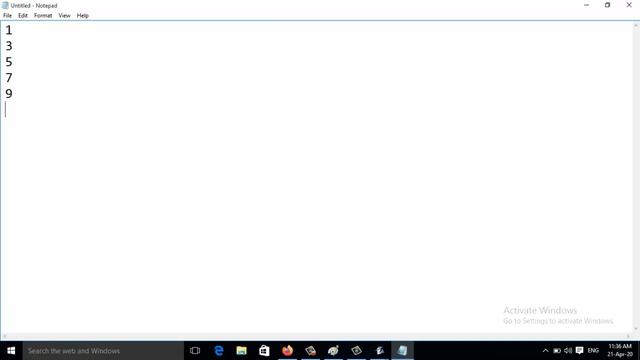Click the volume speaker tray icon
The height and width of the screenshot is (360, 640).
coord(568,351)
